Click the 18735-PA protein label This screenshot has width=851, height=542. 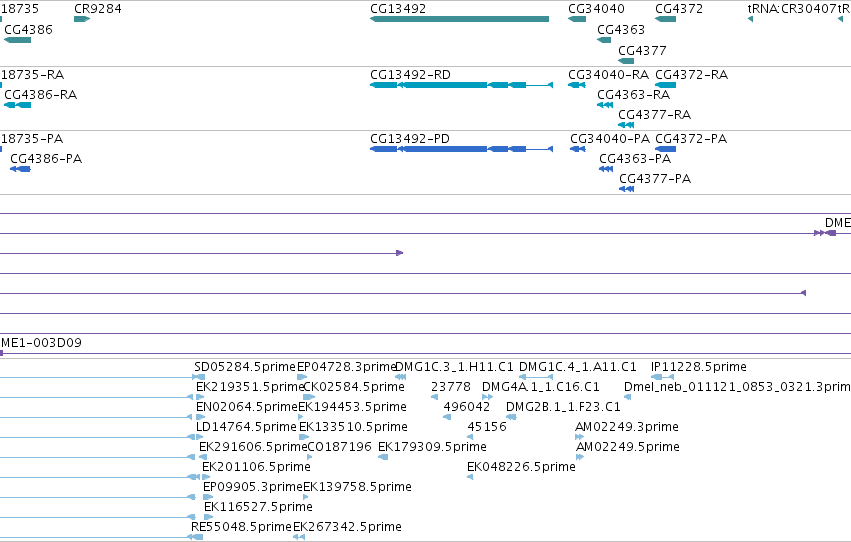(x=32, y=139)
